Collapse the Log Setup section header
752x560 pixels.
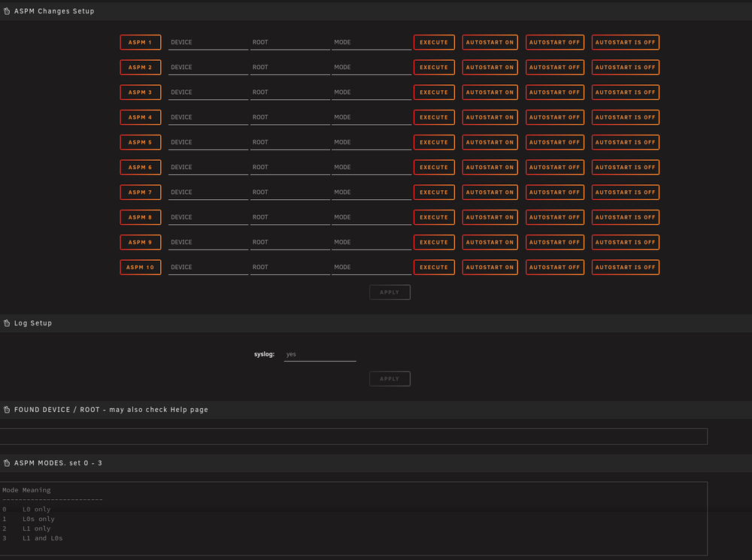pos(376,323)
